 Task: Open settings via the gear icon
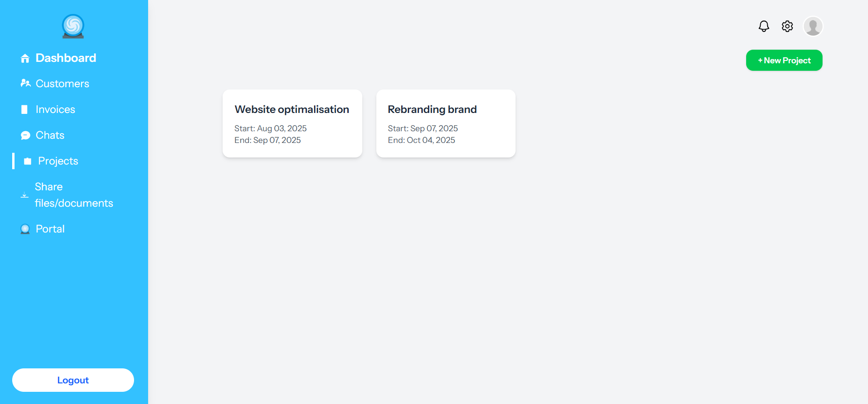point(787,26)
